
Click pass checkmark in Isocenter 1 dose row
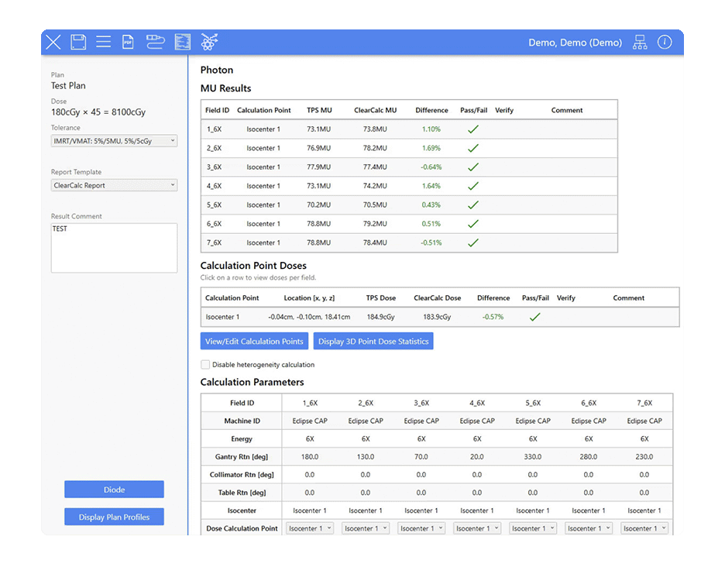[535, 317]
